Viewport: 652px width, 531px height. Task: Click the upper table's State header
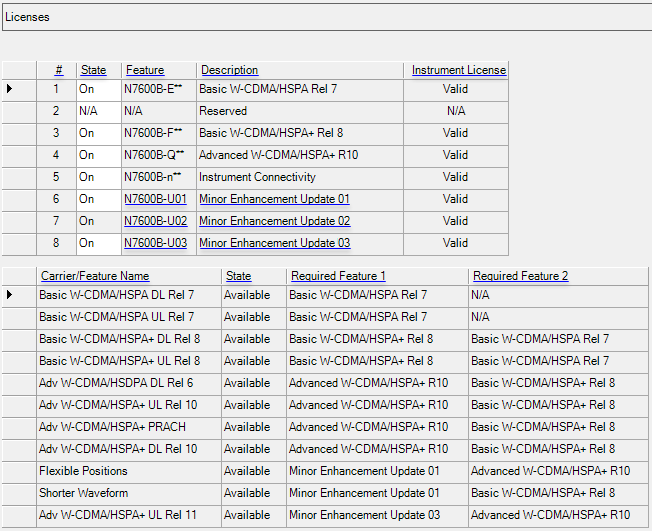click(93, 70)
